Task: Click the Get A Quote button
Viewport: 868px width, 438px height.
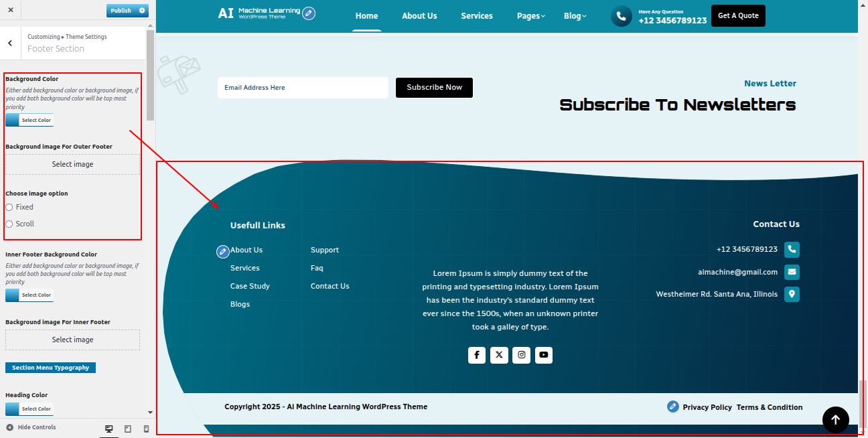Action: pos(738,16)
